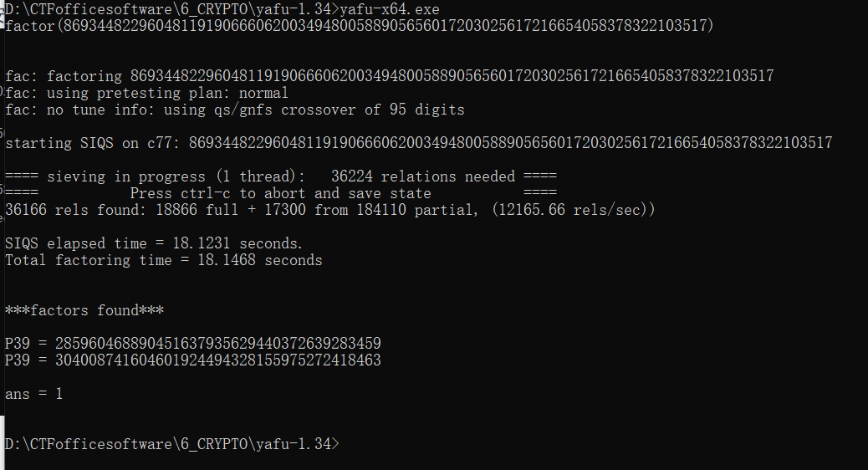Click the qs/gnfs crossover of 95 digits line
Screen dimensions: 868x470
(234, 110)
